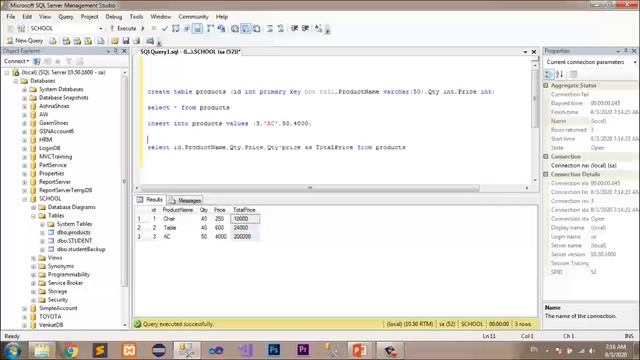The image size is (640, 360).
Task: Click the Database Engine Query icon
Action: [x=53, y=41]
